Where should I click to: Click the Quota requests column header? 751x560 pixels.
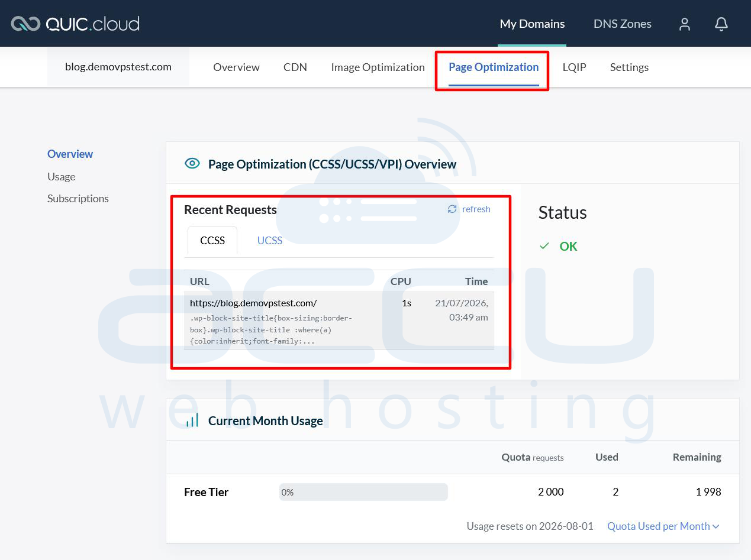coord(533,457)
